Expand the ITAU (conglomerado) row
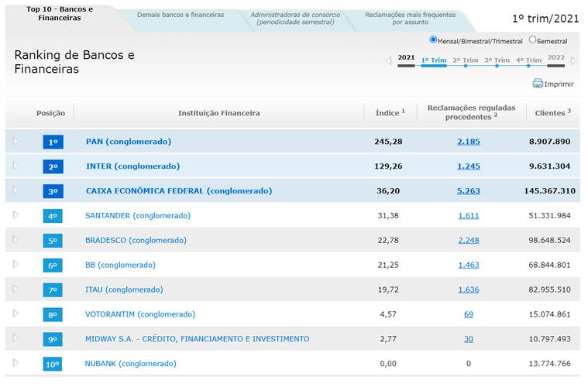 click(x=15, y=289)
